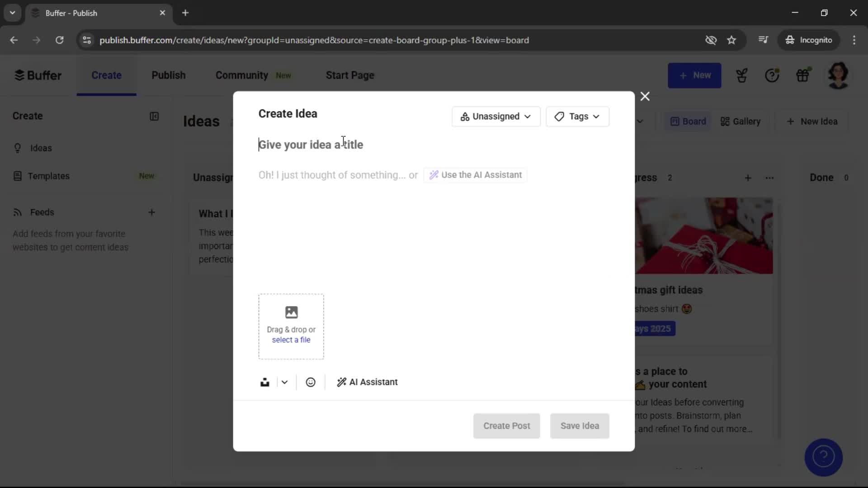Expand the media source chevron next to Unsplash
868x488 pixels.
284,382
